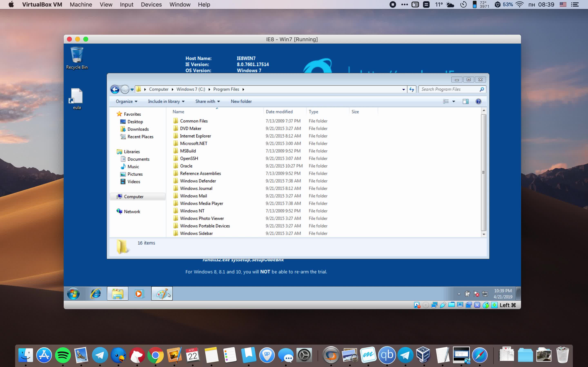The height and width of the screenshot is (367, 588).
Task: Click the New folder button in toolbar
Action: click(x=241, y=101)
